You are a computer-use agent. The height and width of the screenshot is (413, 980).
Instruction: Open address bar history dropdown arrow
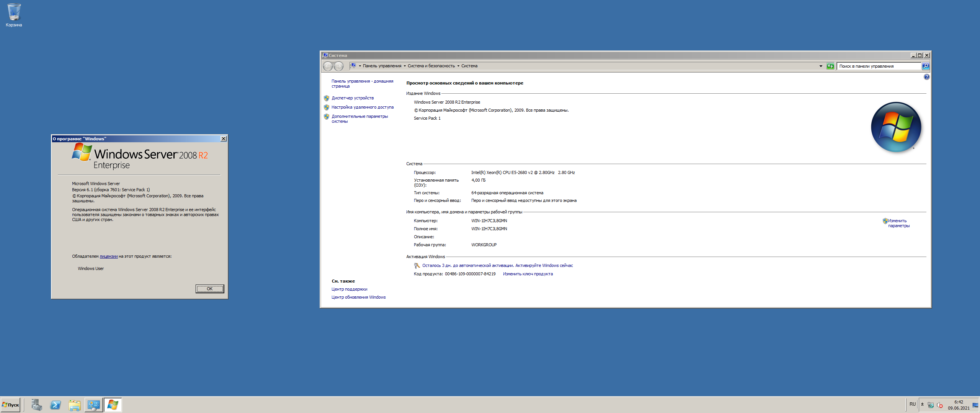(821, 66)
